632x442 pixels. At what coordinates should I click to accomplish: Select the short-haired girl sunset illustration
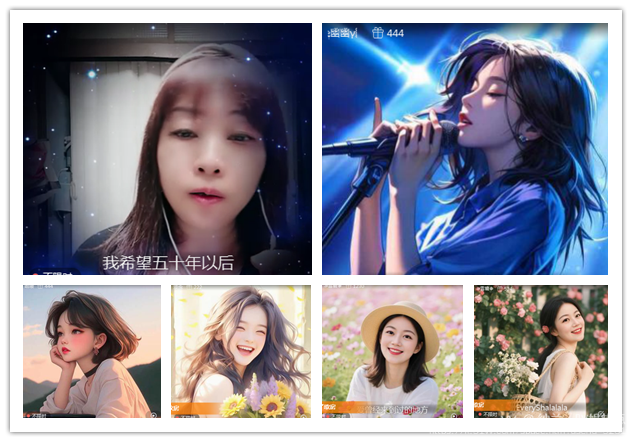pos(92,351)
